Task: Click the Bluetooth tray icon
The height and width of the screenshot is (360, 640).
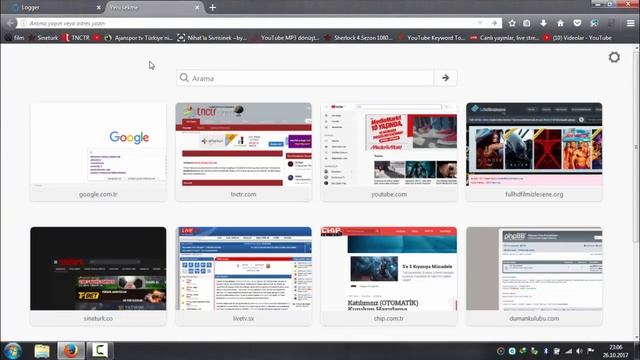Action: coord(546,351)
